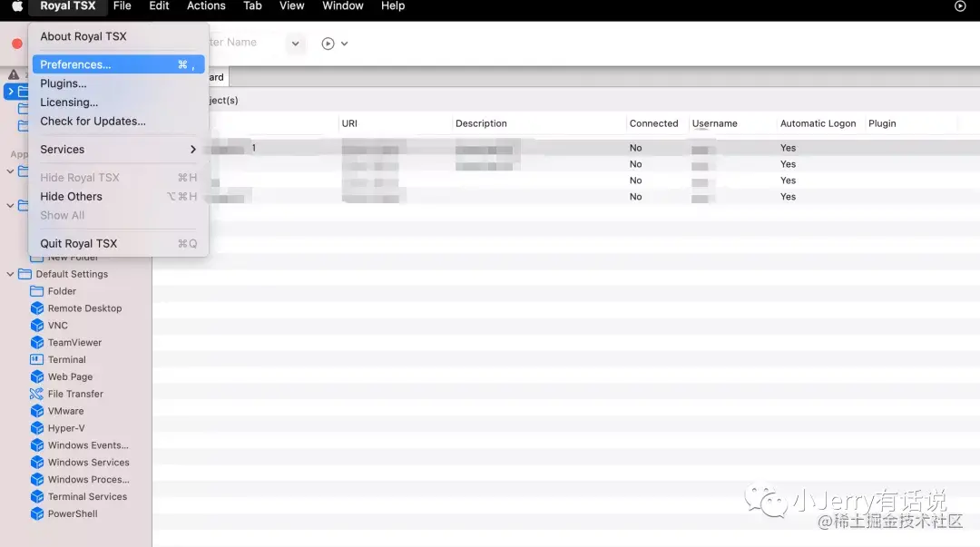Select the Terminal Services icon
The width and height of the screenshot is (980, 547).
coord(37,497)
